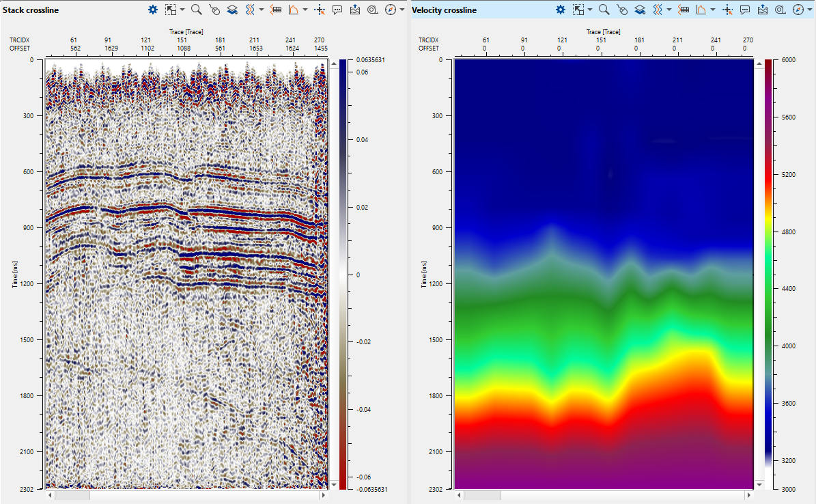Select the Velocity crossline panel title
This screenshot has height=504, width=816.
pyautogui.click(x=444, y=10)
